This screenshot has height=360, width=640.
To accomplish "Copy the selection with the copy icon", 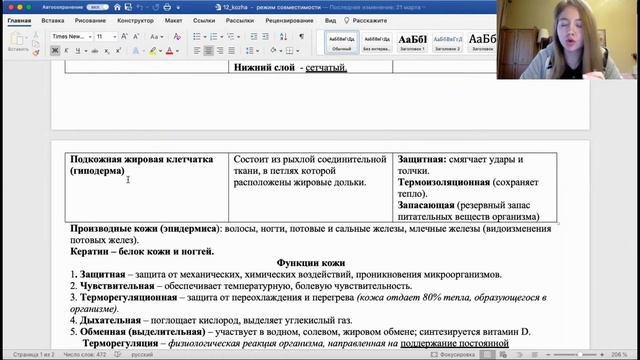I will (36, 44).
